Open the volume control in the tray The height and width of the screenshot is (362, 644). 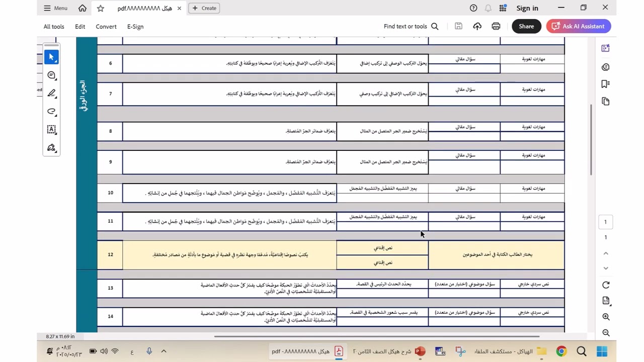coord(104,351)
